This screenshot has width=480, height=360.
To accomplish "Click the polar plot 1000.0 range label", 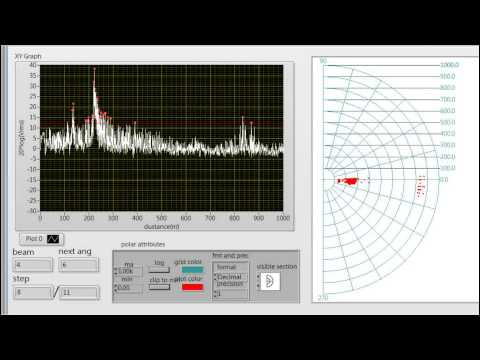I will pos(449,65).
